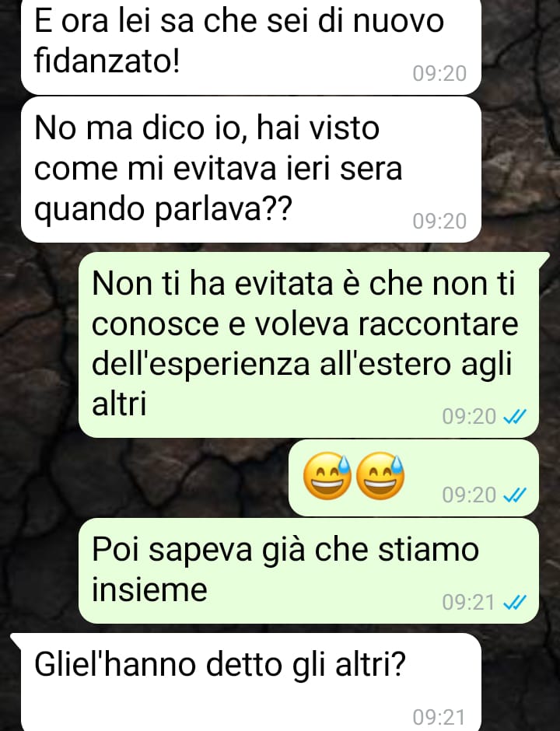Tap the message "E ora lei sa che sei di nuovo fidanzato!"
This screenshot has width=560, height=731.
[x=251, y=46]
